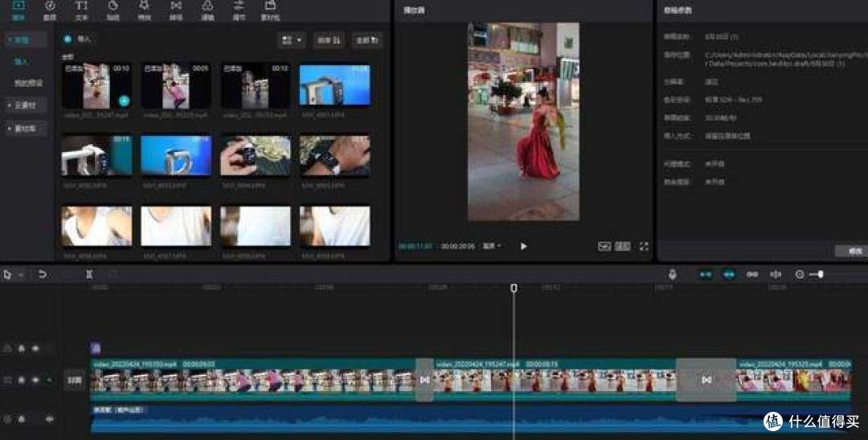Open the 转场 transitions tab

point(176,10)
